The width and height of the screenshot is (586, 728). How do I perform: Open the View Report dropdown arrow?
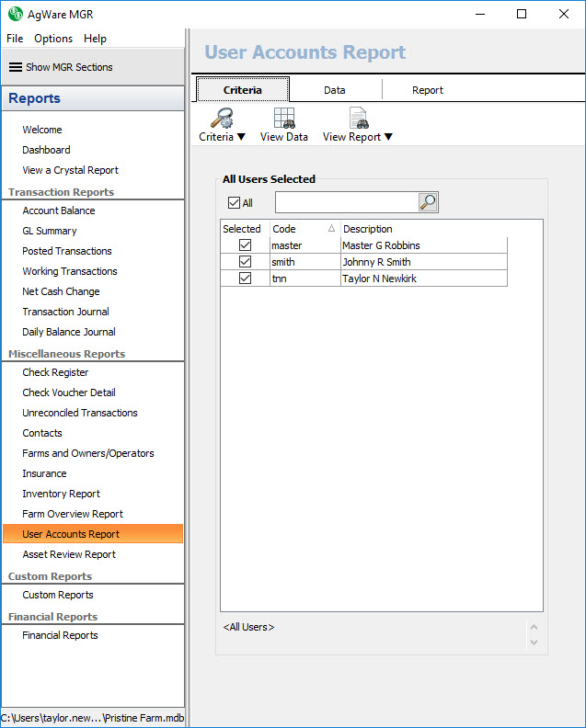tap(388, 137)
